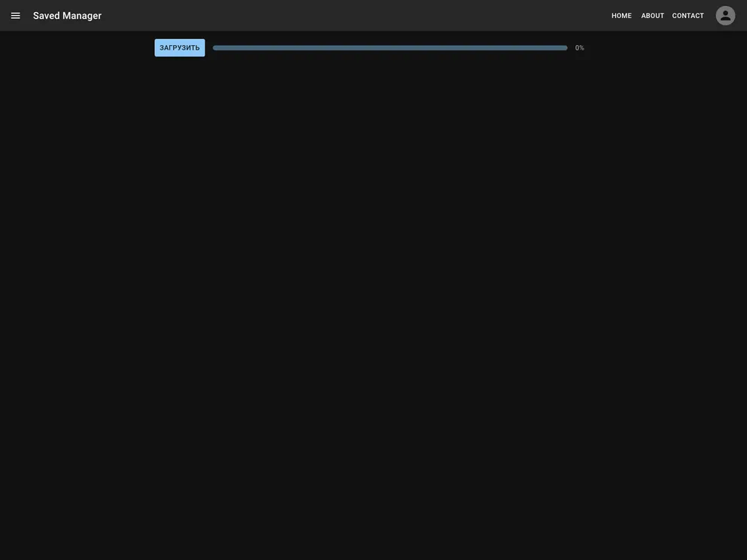
Task: Start the upload with the blue ЗАГРУЗИТЬ button
Action: pos(179,48)
